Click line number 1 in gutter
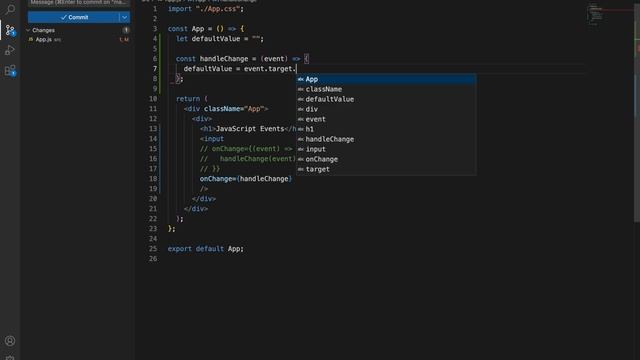The height and width of the screenshot is (360, 640). point(155,9)
